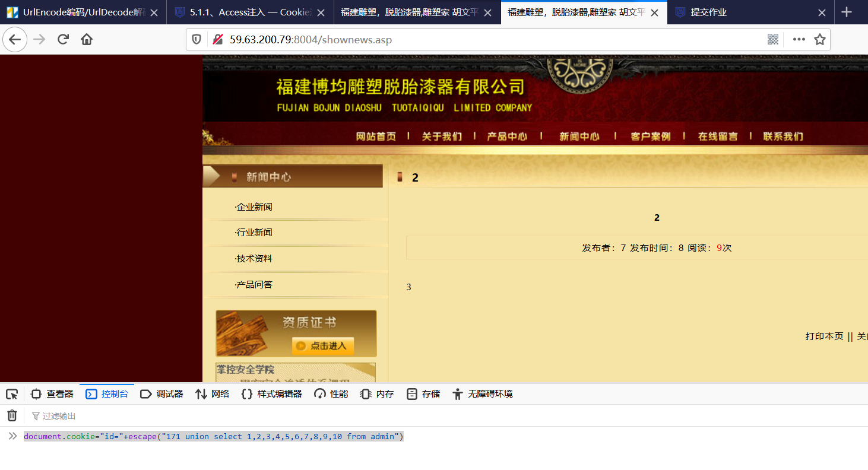Select 产品问答 in the sidebar
868x470 pixels.
coord(254,285)
